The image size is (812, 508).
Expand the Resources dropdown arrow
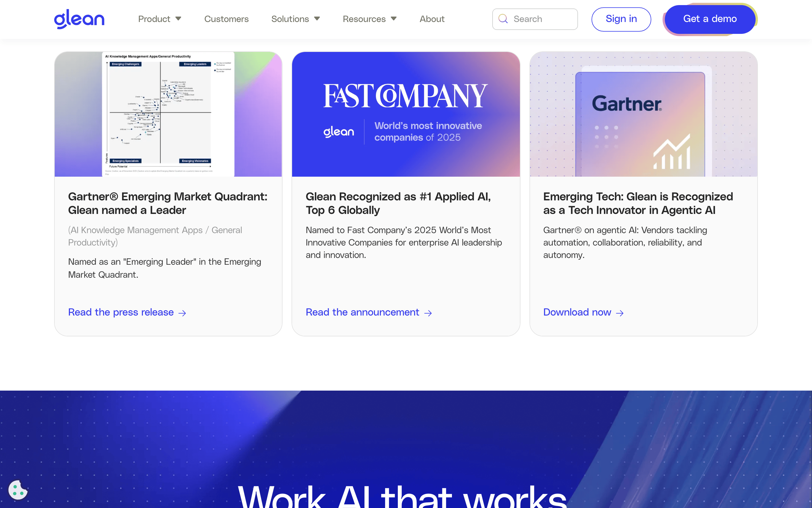point(394,19)
